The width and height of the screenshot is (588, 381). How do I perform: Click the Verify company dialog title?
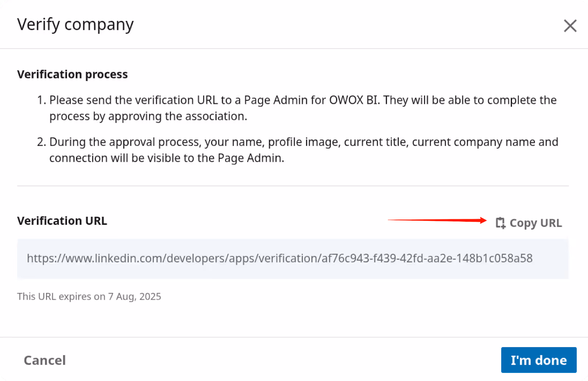pyautogui.click(x=75, y=24)
